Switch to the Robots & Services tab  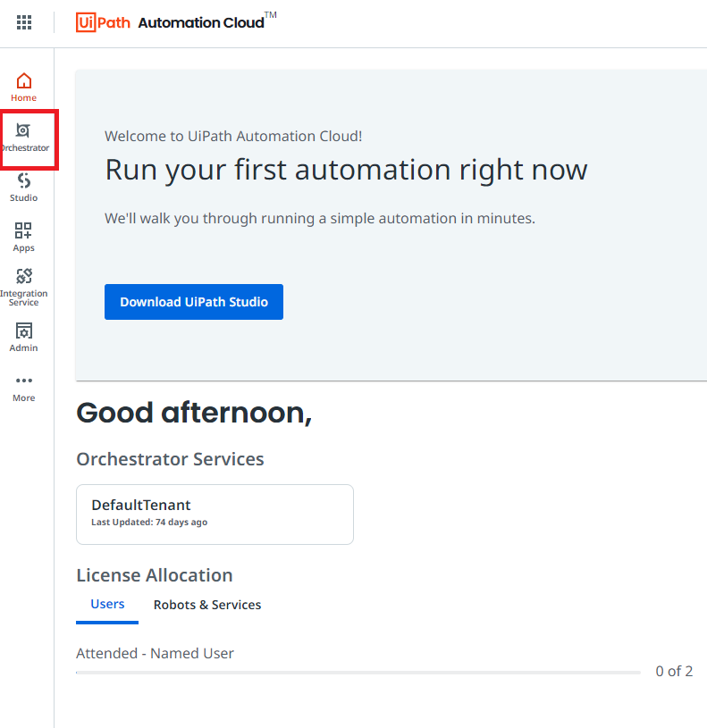(207, 605)
